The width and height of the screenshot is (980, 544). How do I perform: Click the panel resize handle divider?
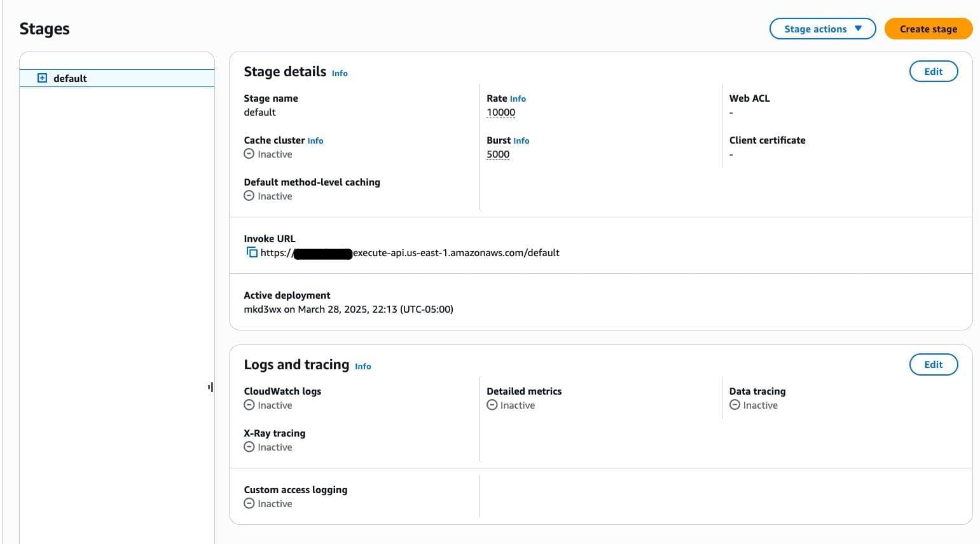click(210, 386)
